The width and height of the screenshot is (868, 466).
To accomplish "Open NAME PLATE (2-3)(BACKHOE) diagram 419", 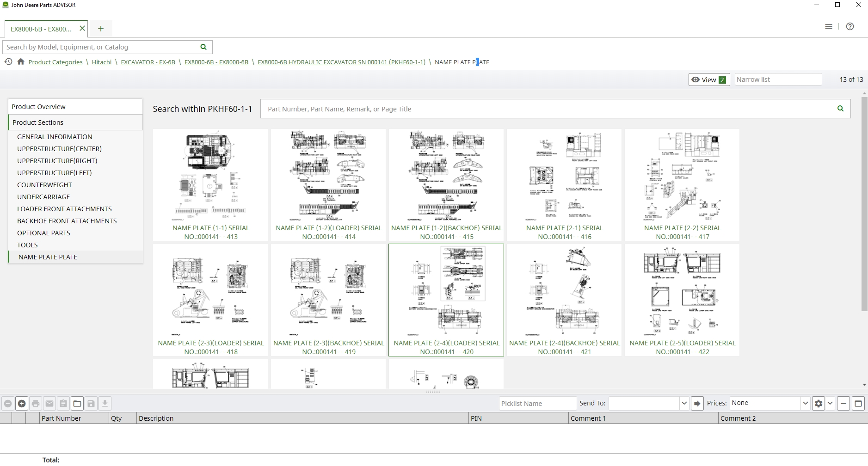I will 328,300.
